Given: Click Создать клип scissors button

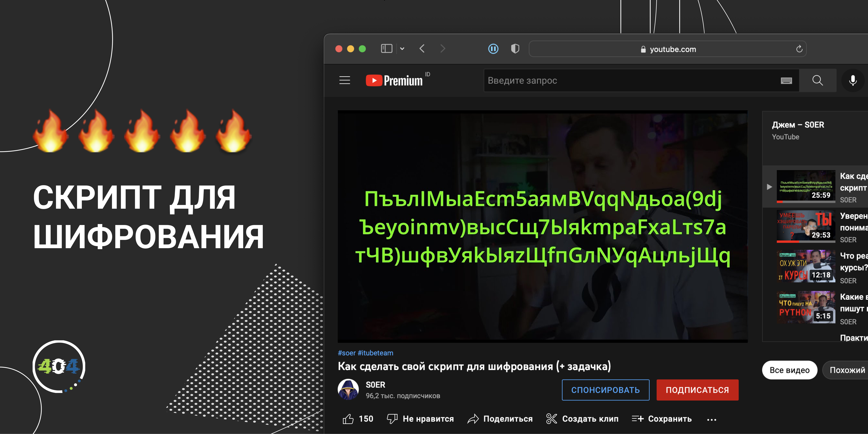Looking at the screenshot, I should pos(582,419).
